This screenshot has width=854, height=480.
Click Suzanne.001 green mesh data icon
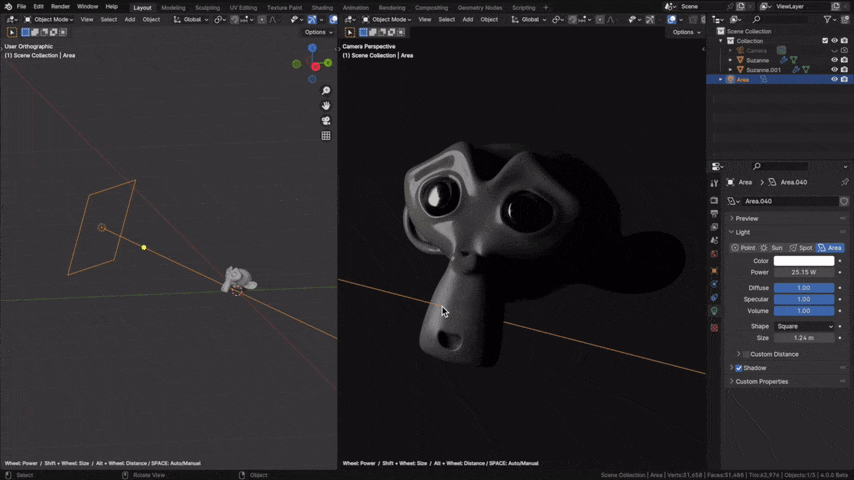tap(806, 70)
